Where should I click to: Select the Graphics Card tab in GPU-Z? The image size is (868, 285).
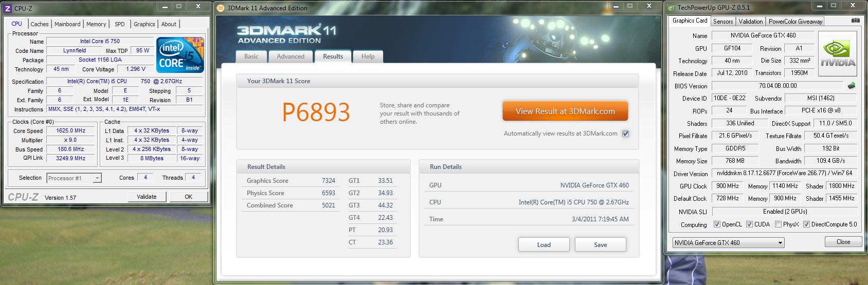coord(690,21)
